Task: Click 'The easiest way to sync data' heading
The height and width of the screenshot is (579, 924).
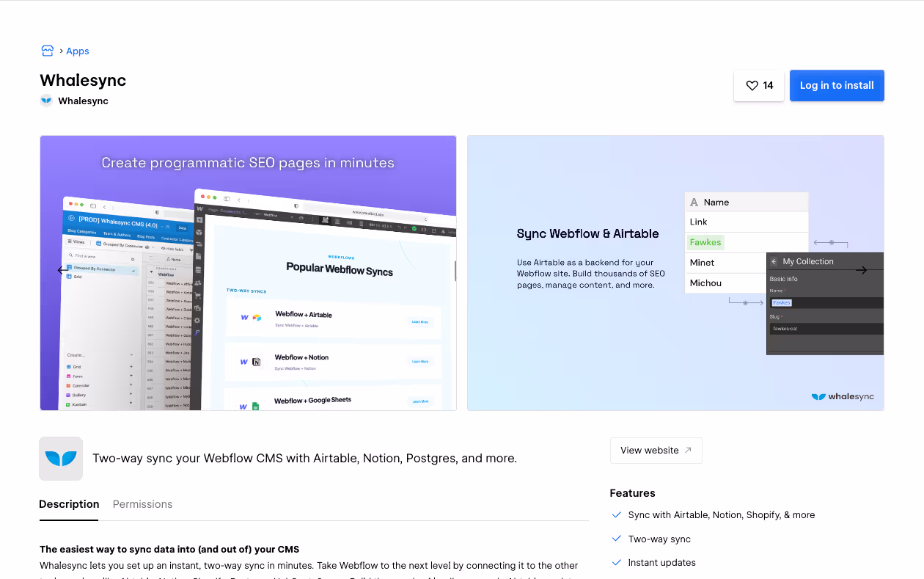Action: click(169, 549)
